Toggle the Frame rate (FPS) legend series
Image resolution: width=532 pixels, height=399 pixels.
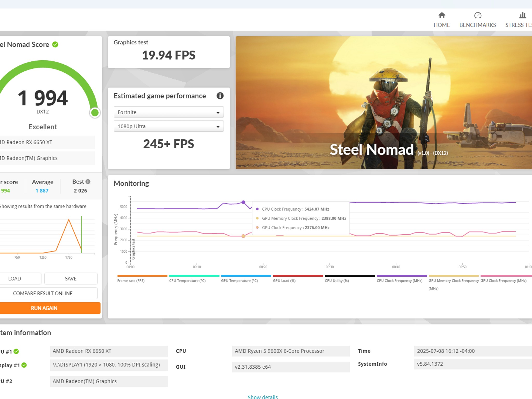coord(131,281)
